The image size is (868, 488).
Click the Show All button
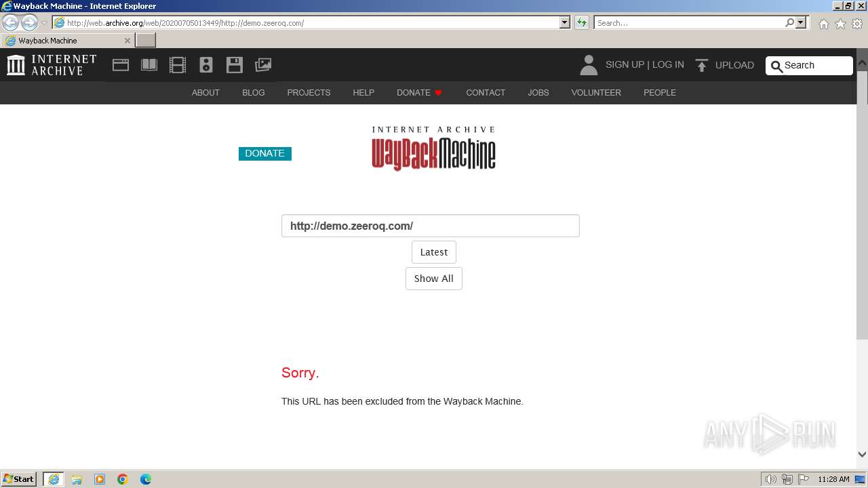(434, 279)
